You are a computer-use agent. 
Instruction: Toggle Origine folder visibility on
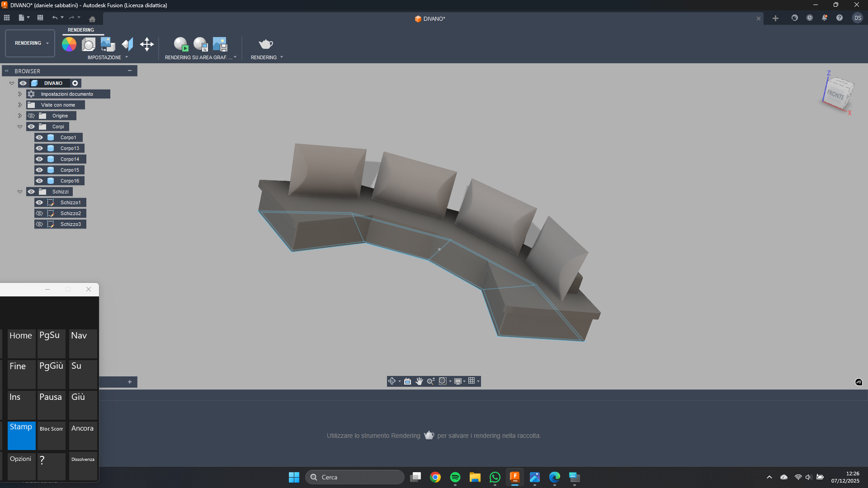31,116
